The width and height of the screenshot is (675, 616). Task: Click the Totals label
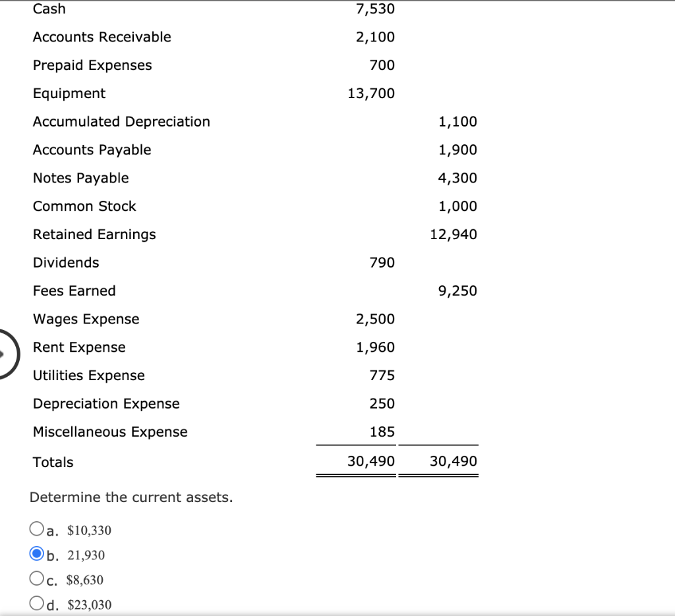click(53, 462)
